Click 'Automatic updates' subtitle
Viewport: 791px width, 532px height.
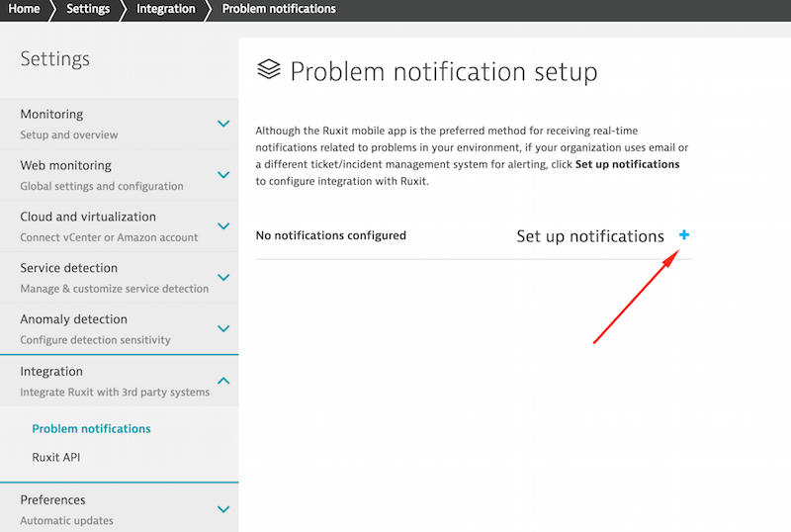tap(66, 520)
